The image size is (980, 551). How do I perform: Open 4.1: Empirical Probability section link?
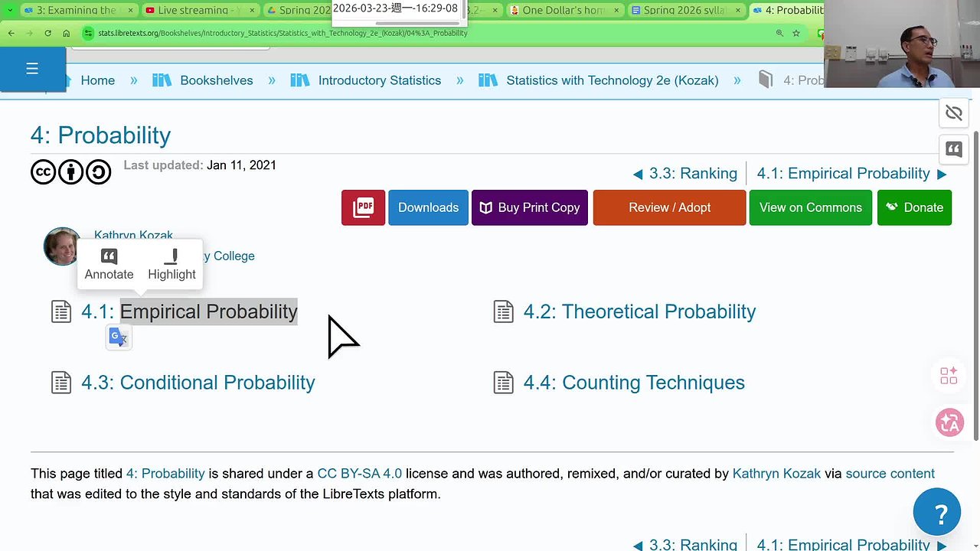coord(189,311)
